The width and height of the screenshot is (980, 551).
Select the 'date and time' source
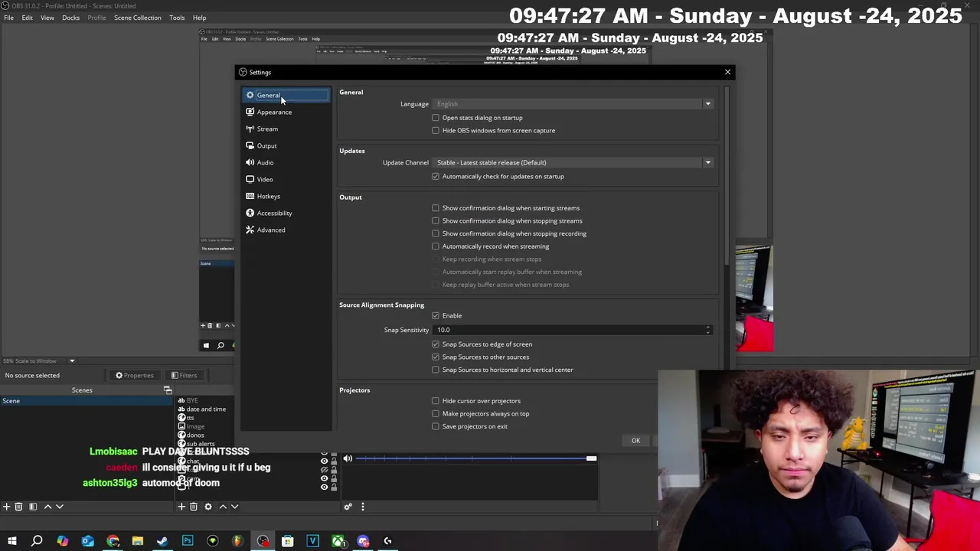206,409
